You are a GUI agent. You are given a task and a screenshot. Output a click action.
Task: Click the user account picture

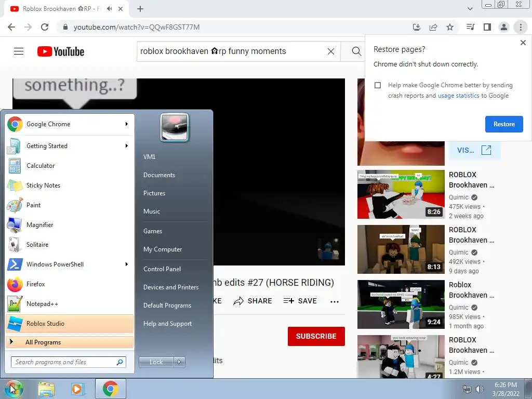[175, 127]
